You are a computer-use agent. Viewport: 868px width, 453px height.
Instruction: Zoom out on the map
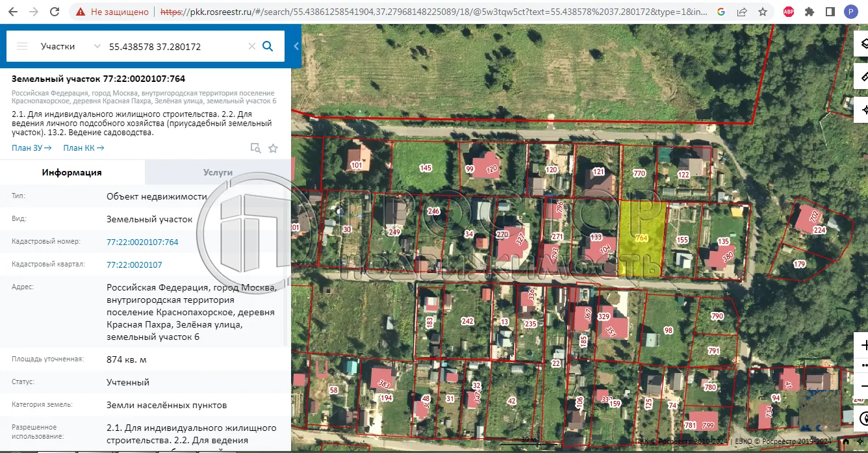pos(863,385)
